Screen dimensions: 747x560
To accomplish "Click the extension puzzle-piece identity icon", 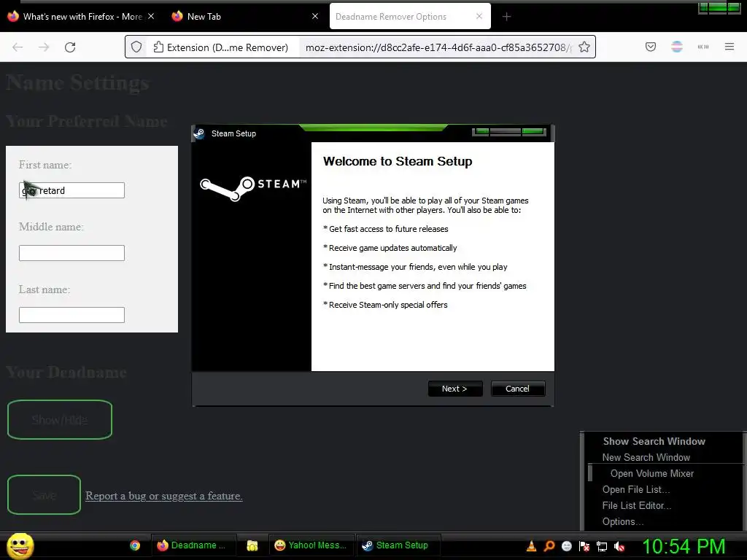I will (x=158, y=47).
